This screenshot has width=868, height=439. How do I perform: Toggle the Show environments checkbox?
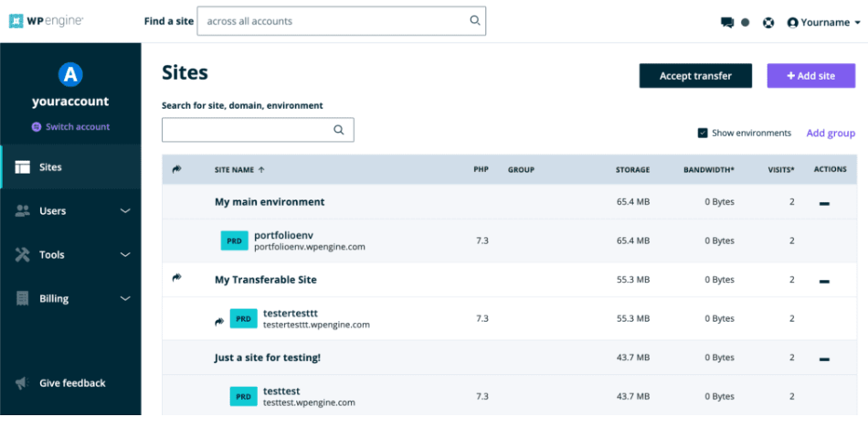(703, 133)
